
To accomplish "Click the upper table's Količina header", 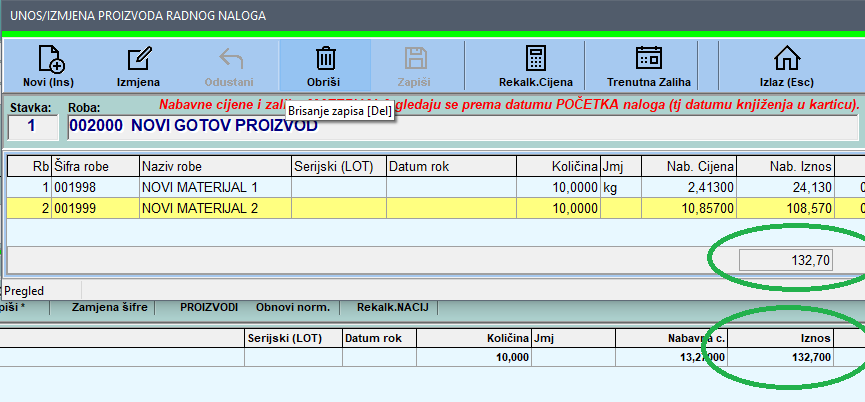I will [x=558, y=167].
